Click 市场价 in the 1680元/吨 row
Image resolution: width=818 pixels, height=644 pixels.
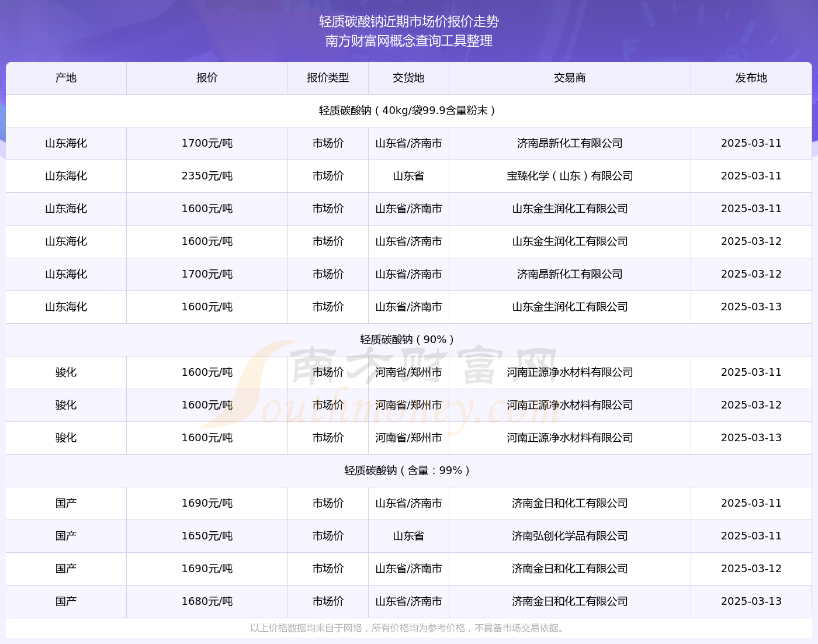pos(328,601)
